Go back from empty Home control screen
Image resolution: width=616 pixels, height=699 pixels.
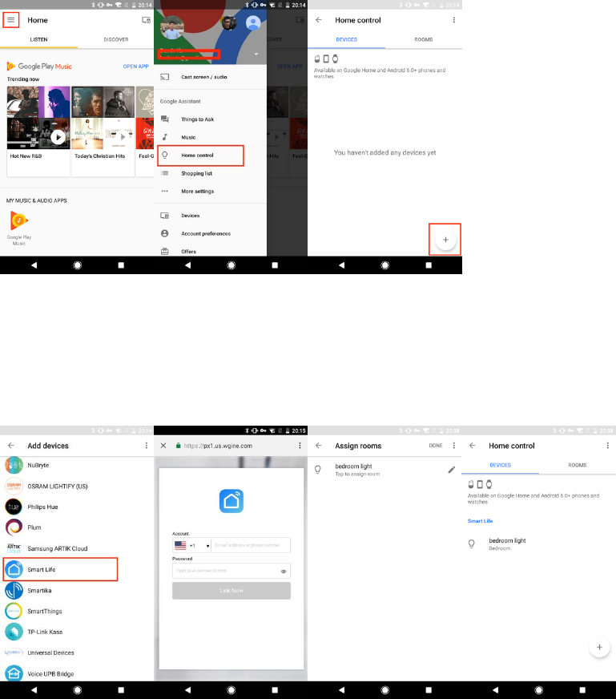pyautogui.click(x=319, y=20)
